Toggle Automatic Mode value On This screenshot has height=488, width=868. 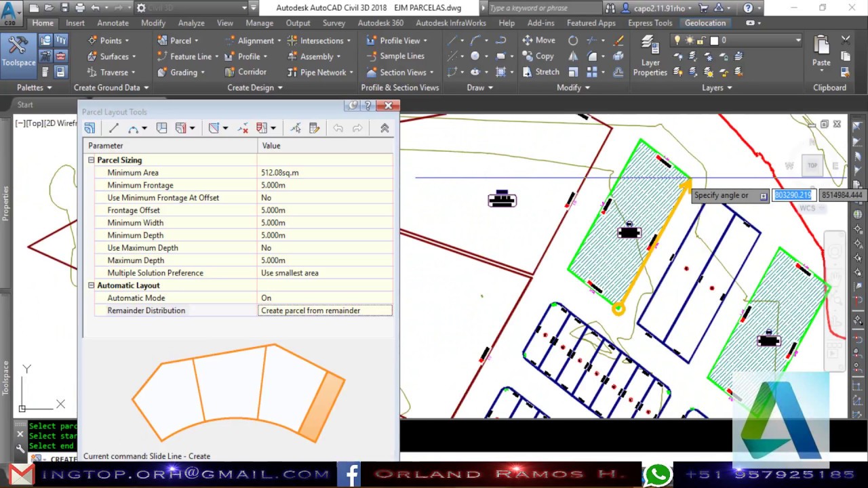(325, 298)
